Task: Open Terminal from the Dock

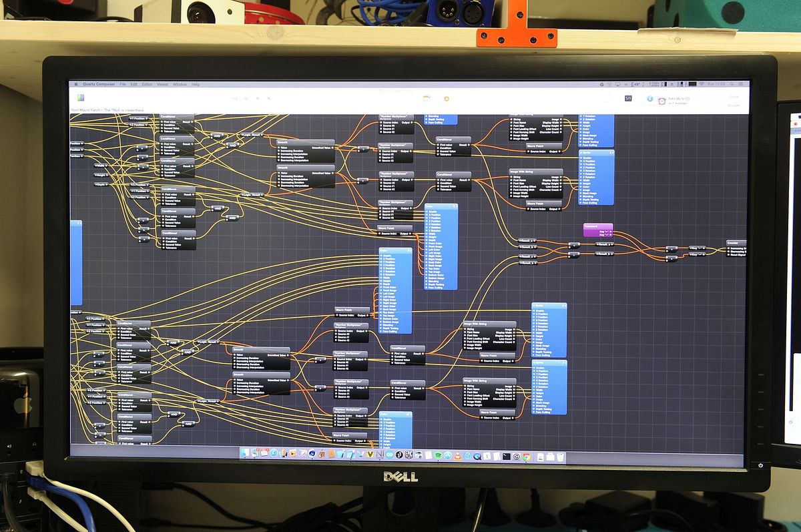Action: coord(507,456)
